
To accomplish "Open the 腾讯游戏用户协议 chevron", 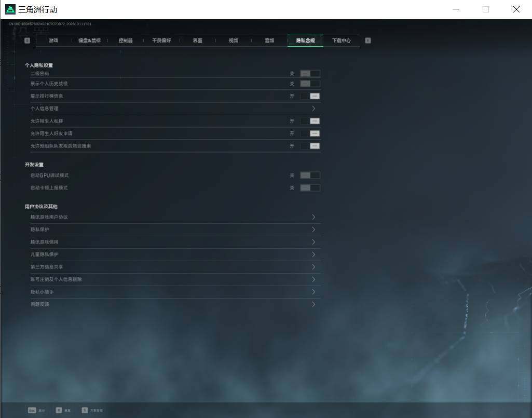I will [x=313, y=217].
